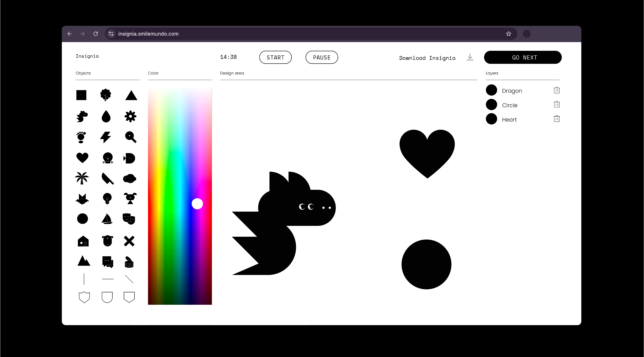This screenshot has height=357, width=644.
Task: Select the diagonal line object
Action: 129,279
